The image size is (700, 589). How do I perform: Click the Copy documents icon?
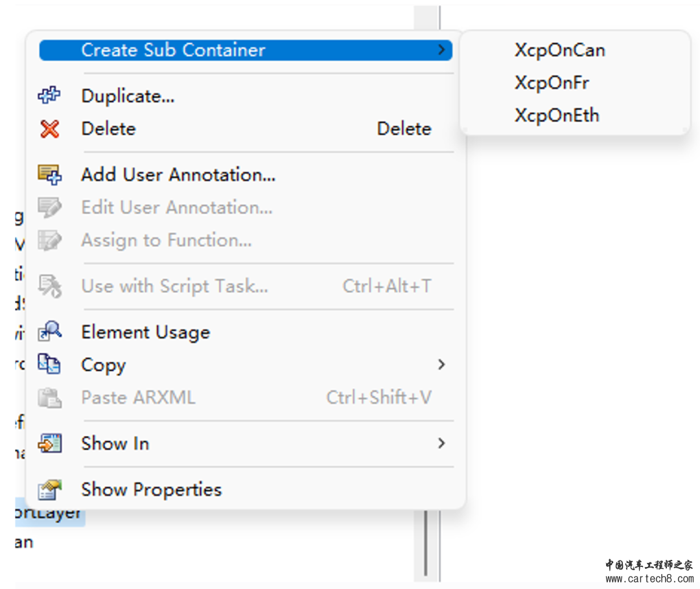(x=49, y=364)
